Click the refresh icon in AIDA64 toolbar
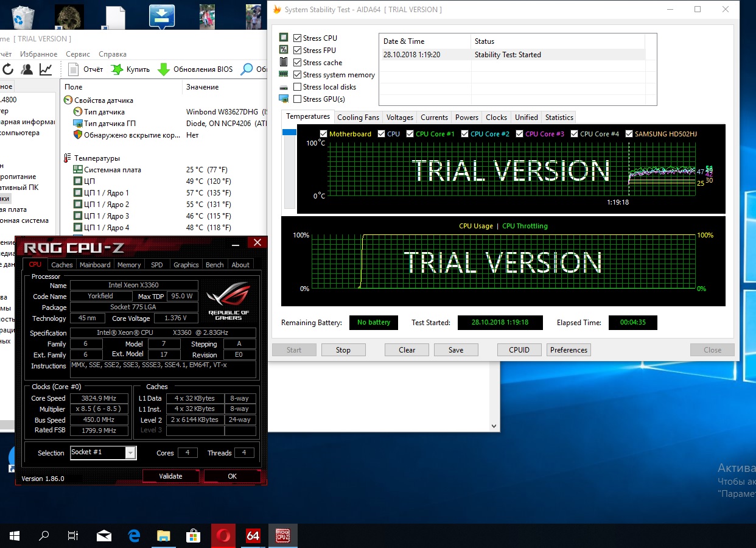The height and width of the screenshot is (548, 756). coord(7,69)
